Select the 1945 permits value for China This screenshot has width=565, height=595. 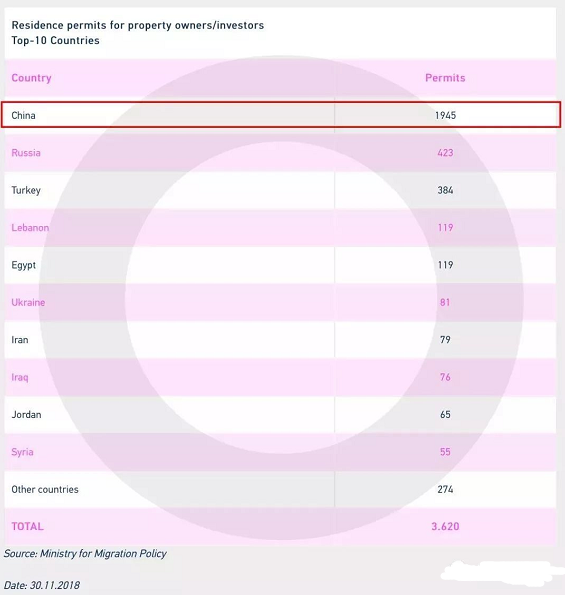pyautogui.click(x=445, y=115)
